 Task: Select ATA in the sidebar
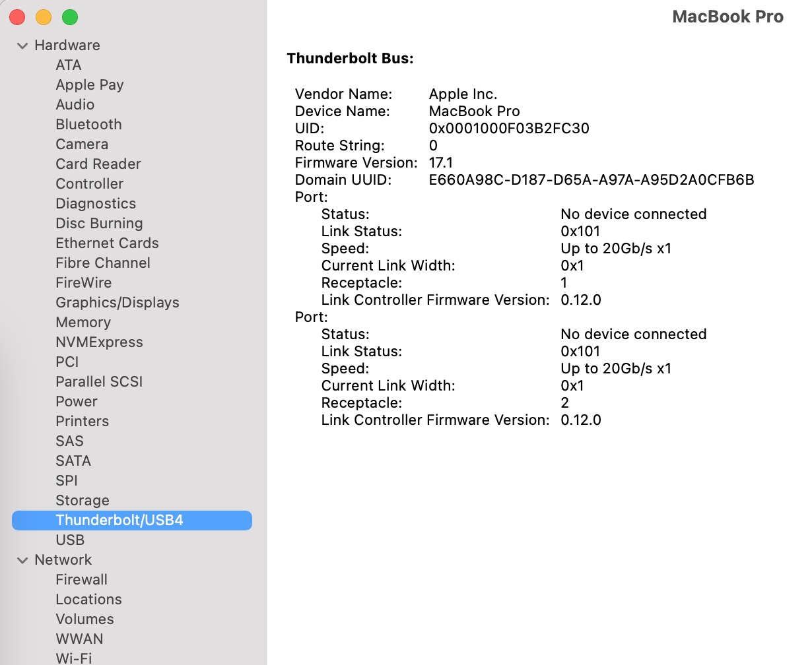tap(69, 65)
